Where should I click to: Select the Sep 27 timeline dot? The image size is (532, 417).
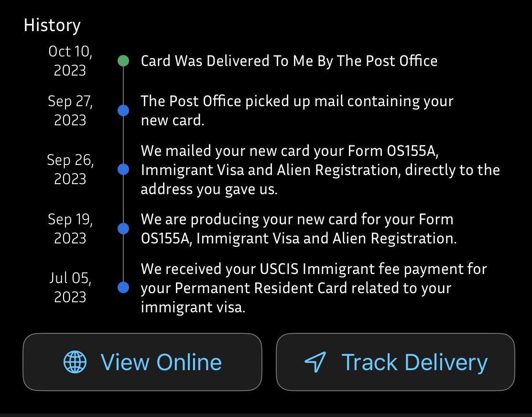point(123,110)
